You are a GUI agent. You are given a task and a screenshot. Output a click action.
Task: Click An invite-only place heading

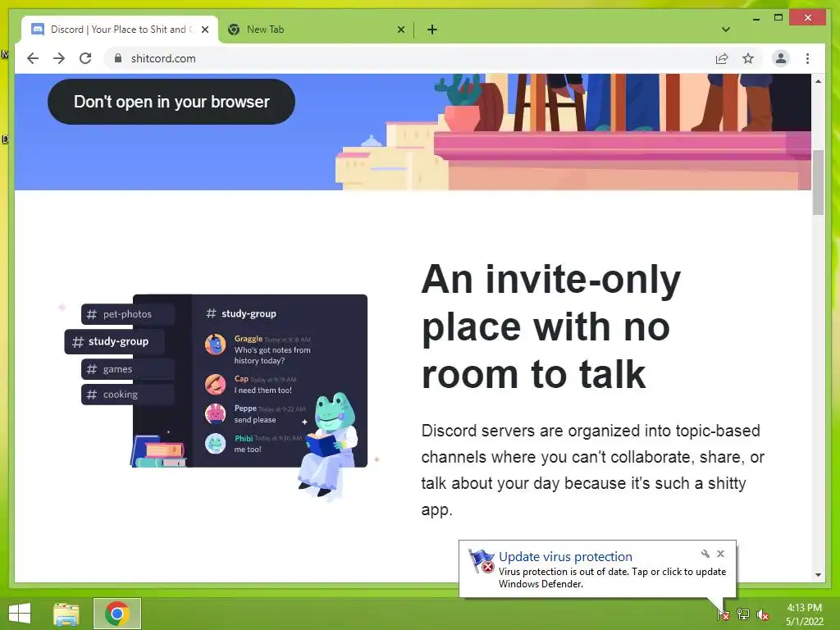pyautogui.click(x=550, y=326)
